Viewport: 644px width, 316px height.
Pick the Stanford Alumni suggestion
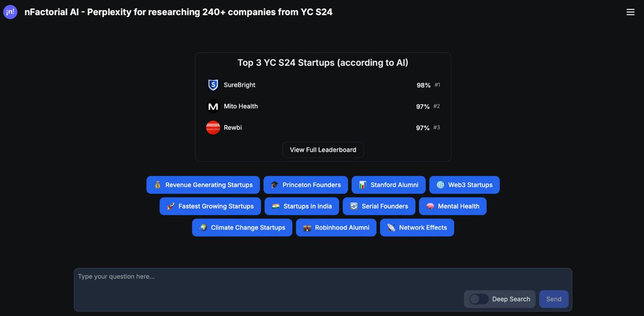388,185
